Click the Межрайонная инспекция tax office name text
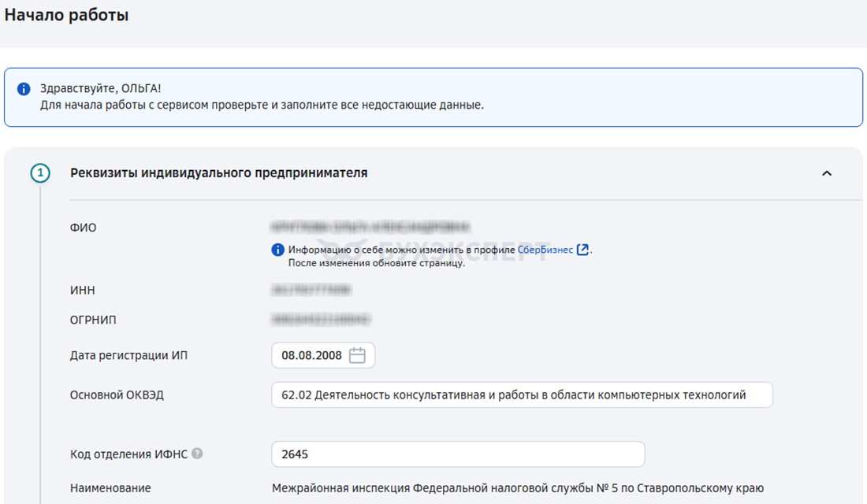Viewport: 867px width, 504px height. coord(517,488)
